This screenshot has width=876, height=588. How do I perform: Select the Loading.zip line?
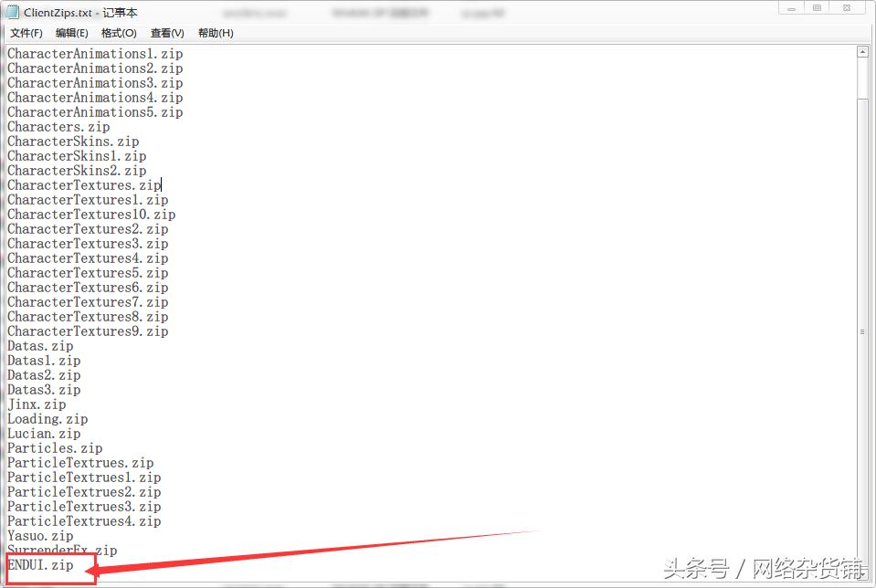coord(47,419)
